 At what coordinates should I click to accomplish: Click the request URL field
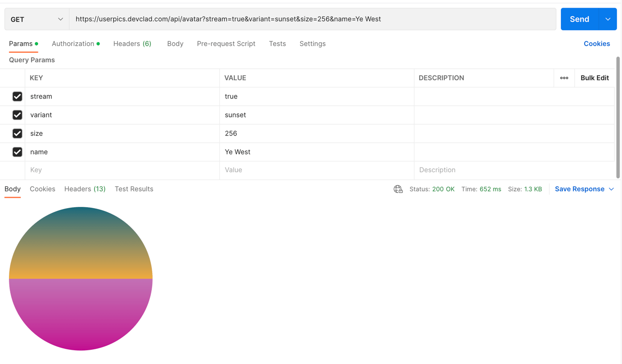tap(313, 19)
